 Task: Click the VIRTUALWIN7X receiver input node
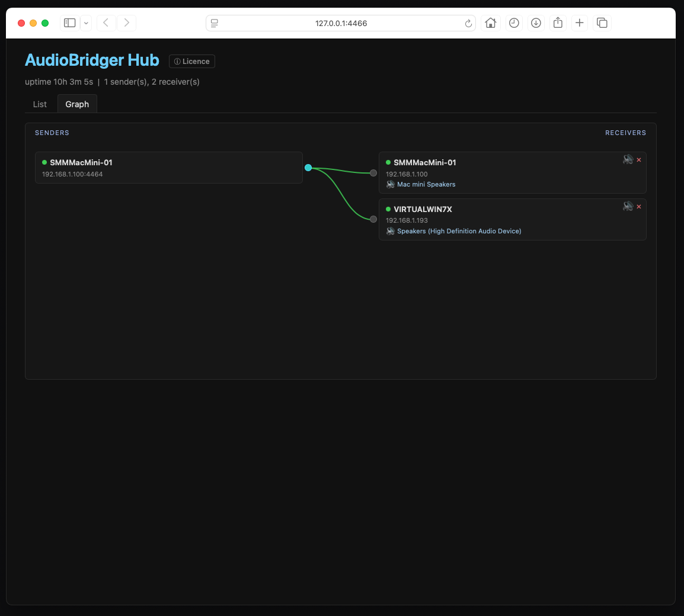[x=373, y=219]
